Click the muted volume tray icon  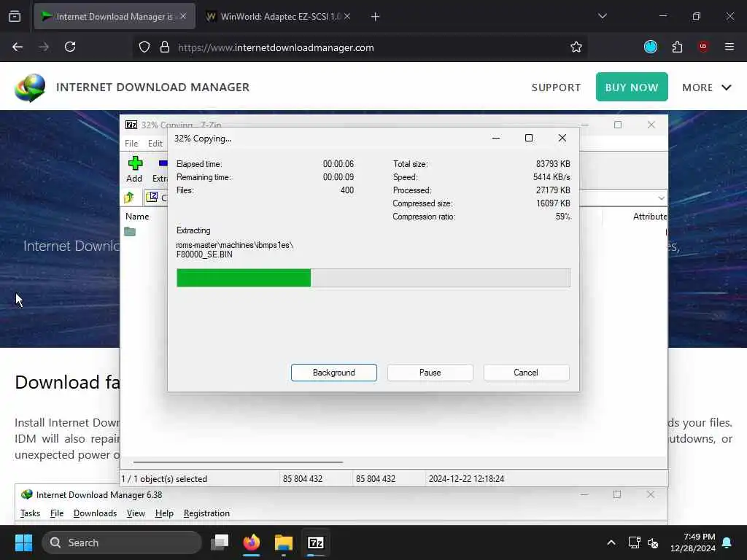pyautogui.click(x=653, y=542)
